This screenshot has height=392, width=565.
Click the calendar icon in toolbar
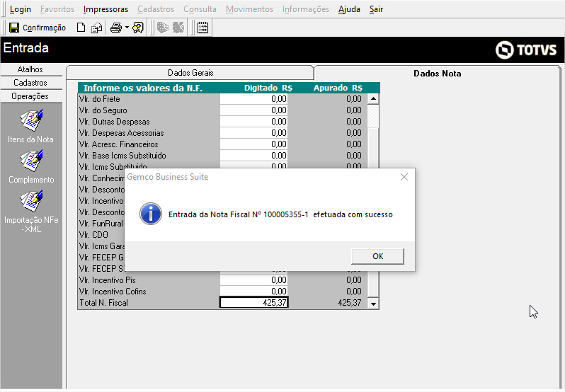203,28
